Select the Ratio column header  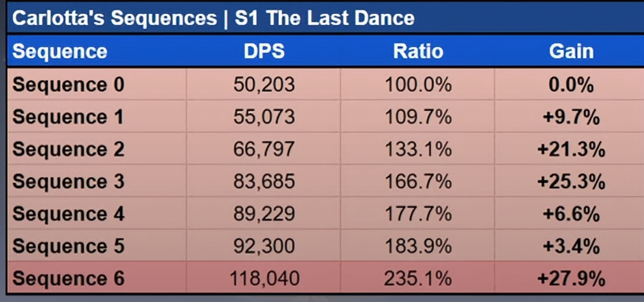tap(418, 51)
